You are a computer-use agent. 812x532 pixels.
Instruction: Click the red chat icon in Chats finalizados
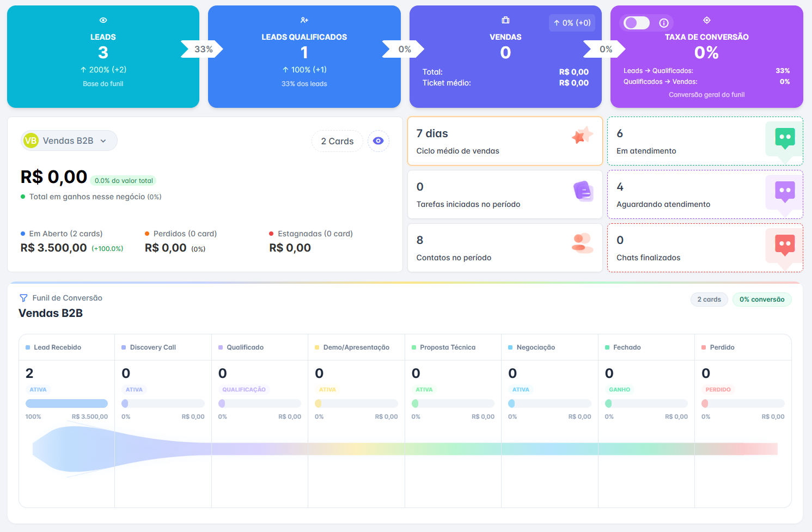(784, 246)
